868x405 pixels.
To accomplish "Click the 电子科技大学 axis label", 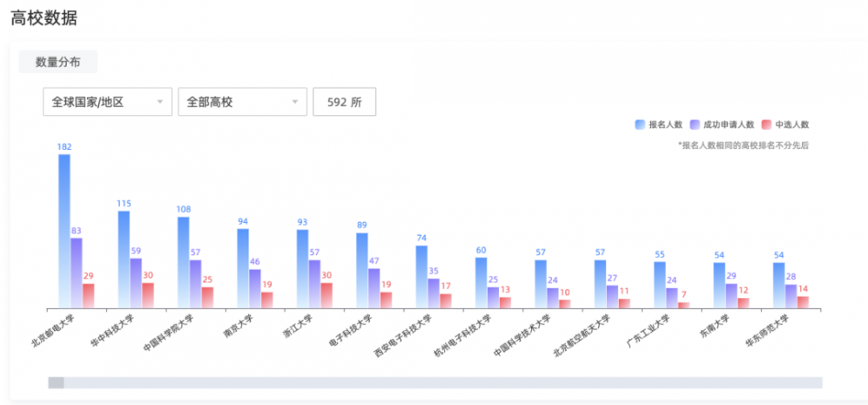I will (351, 330).
